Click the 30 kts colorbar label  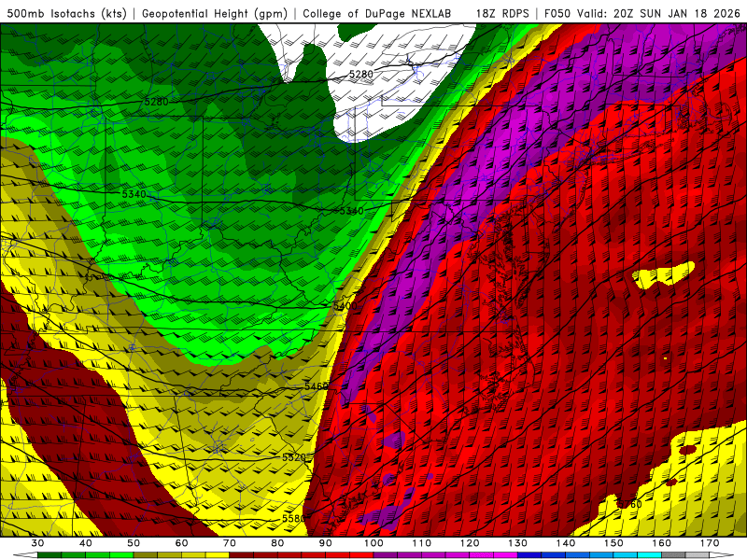click(x=37, y=543)
